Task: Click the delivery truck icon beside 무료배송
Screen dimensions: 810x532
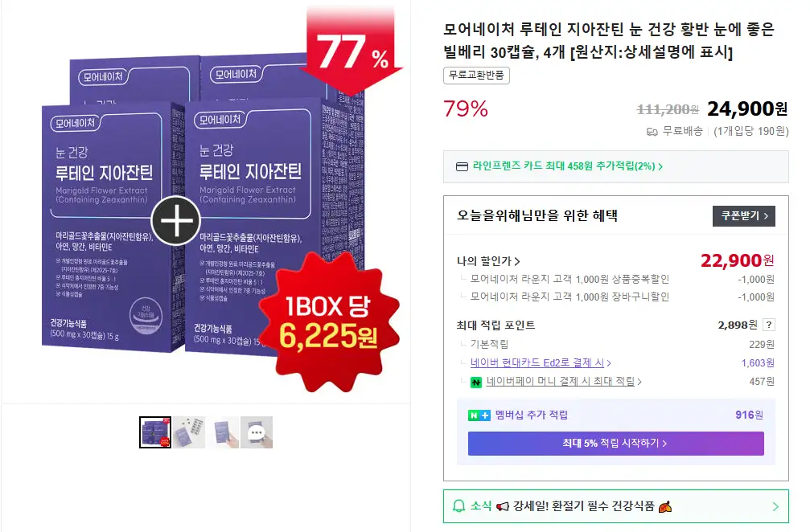Action: coord(652,132)
